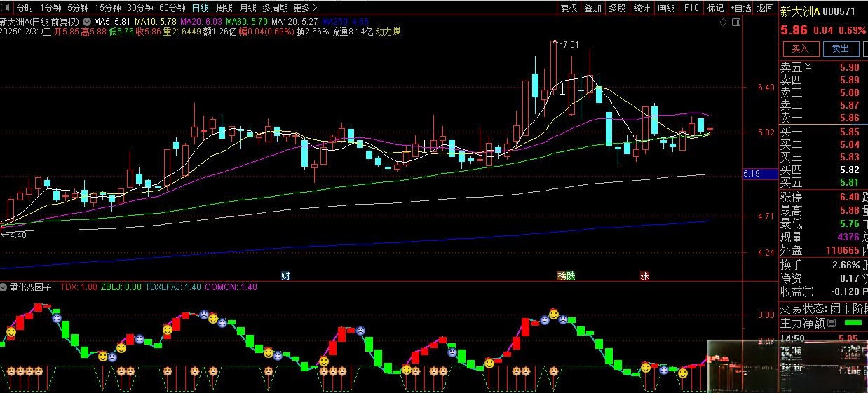The height and width of the screenshot is (393, 868).
Task: Click the diamond icon at chart top right
Action: tap(723, 22)
